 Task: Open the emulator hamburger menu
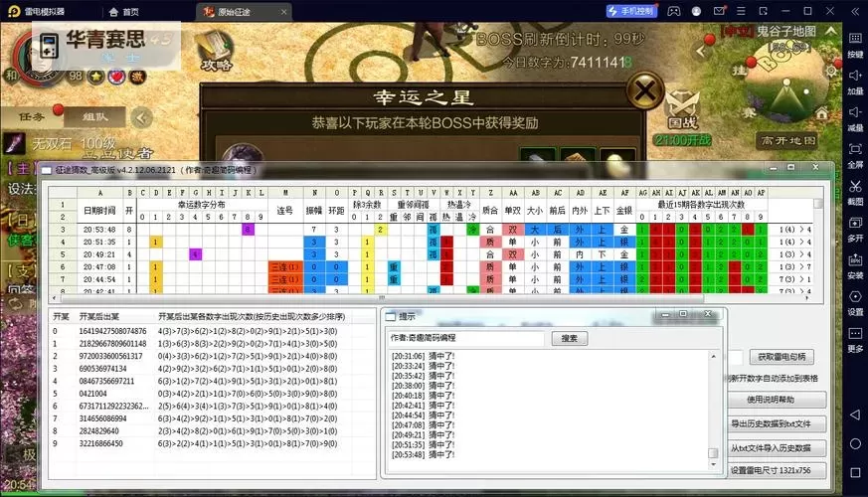742,11
